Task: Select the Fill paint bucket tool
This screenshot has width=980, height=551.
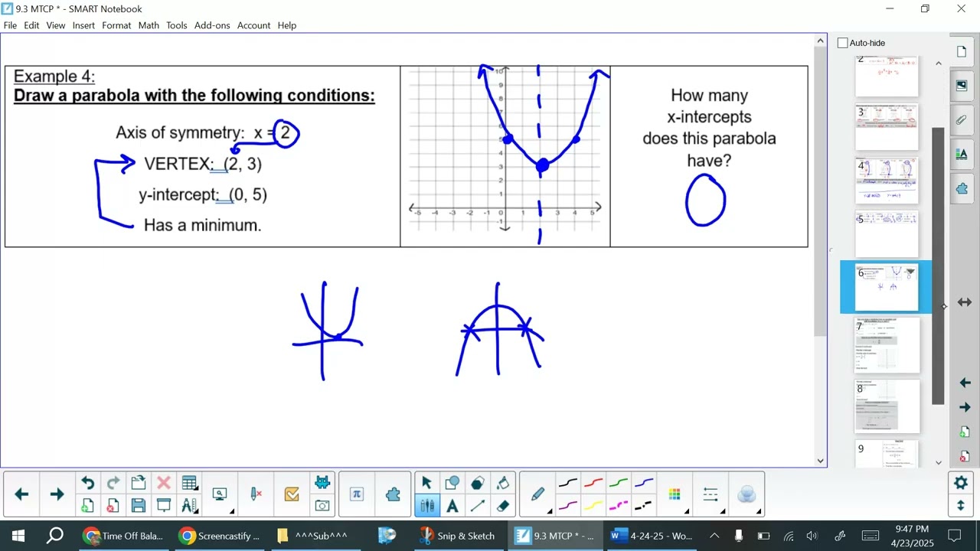Action: (503, 483)
